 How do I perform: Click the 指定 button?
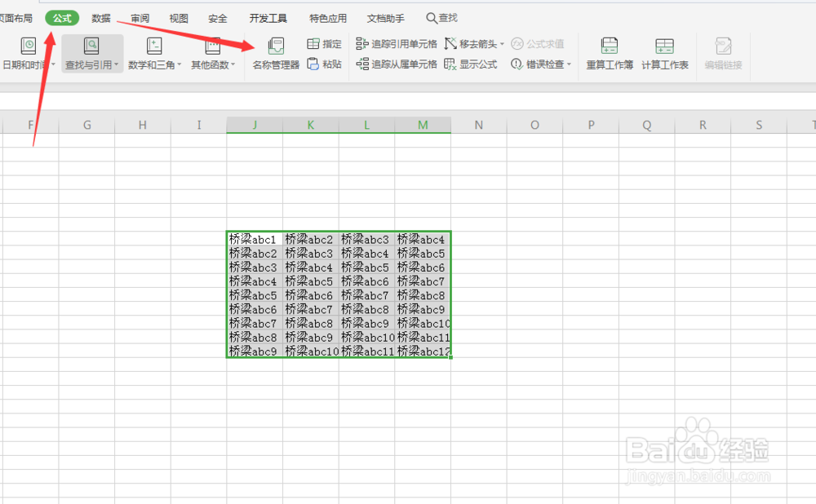pos(324,44)
